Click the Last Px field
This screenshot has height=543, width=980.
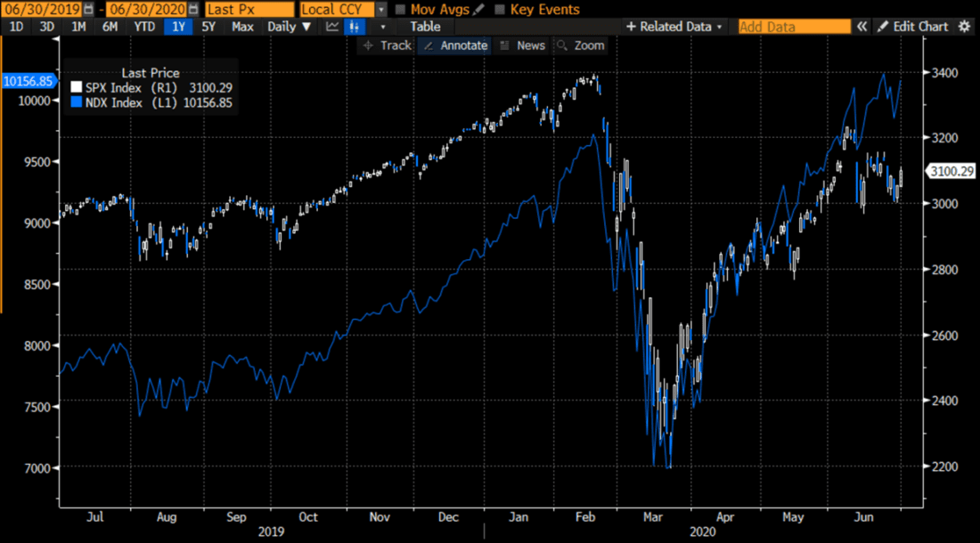click(x=249, y=10)
